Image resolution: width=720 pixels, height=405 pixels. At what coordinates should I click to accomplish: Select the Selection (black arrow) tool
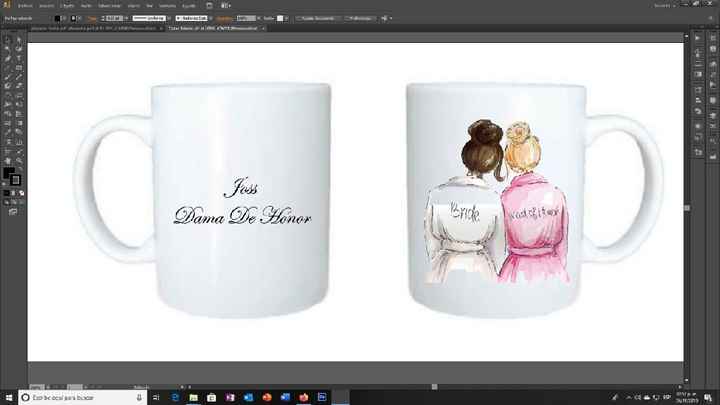pos(7,40)
